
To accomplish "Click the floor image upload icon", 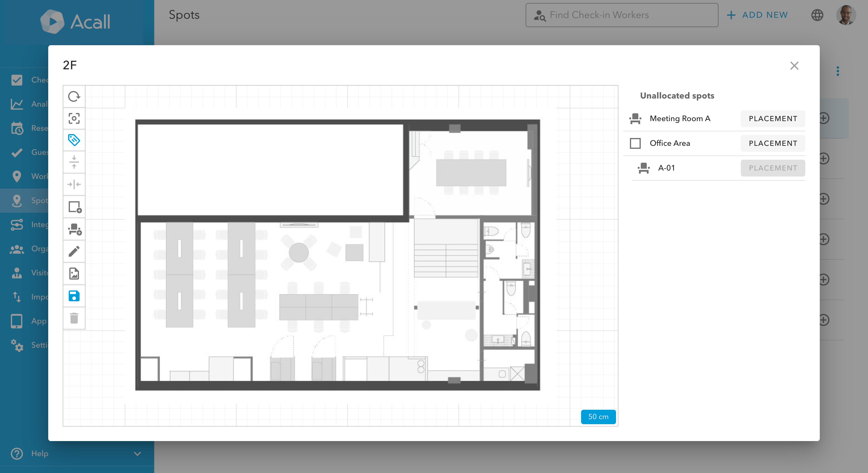I will [74, 274].
